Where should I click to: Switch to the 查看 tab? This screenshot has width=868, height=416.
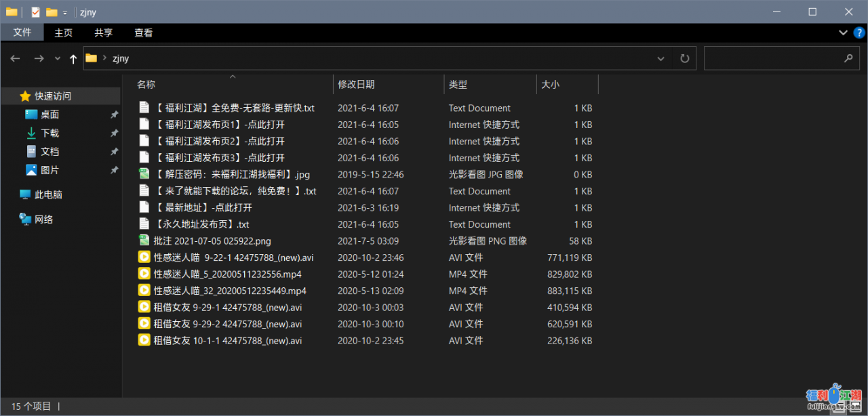tap(143, 32)
